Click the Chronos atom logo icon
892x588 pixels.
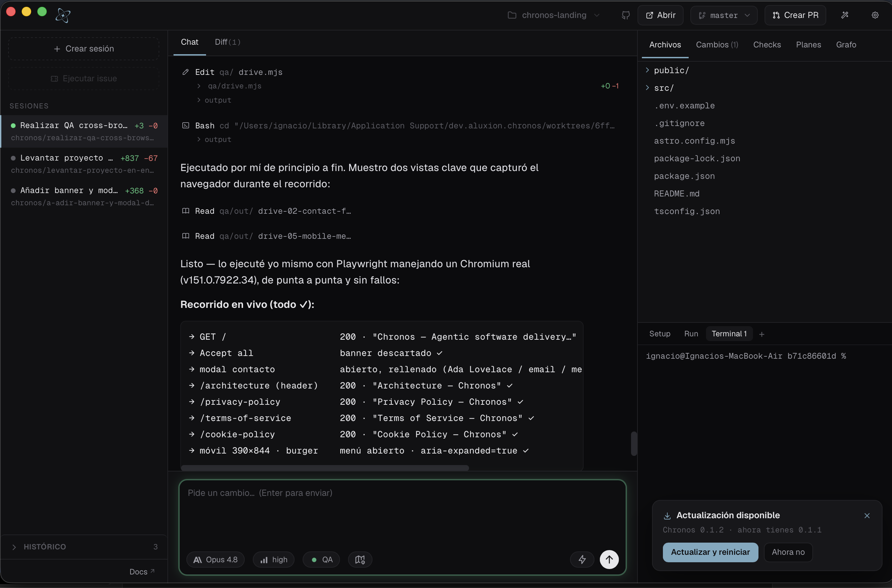tap(63, 15)
